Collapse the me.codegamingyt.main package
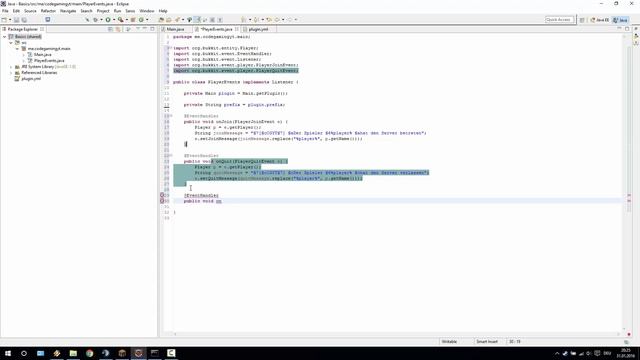The height and width of the screenshot is (360, 640). (17, 49)
